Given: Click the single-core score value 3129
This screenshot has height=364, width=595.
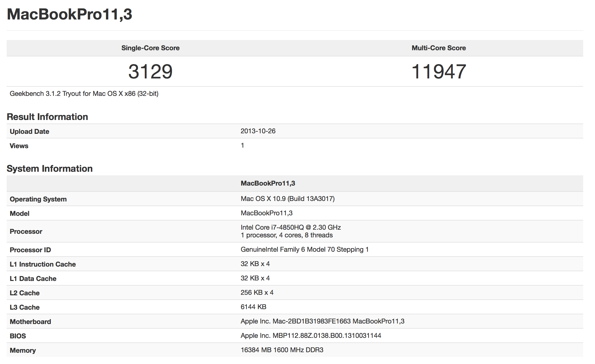Looking at the screenshot, I should pyautogui.click(x=150, y=72).
